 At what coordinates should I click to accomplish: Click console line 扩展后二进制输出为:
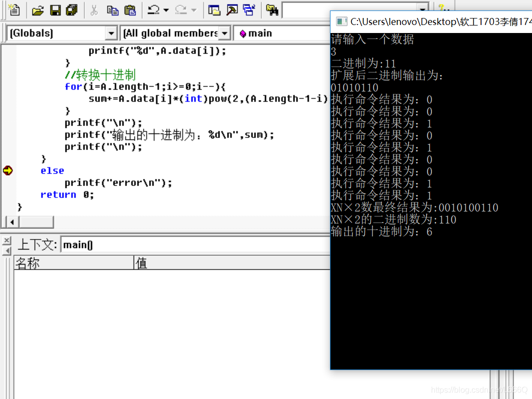tap(387, 75)
